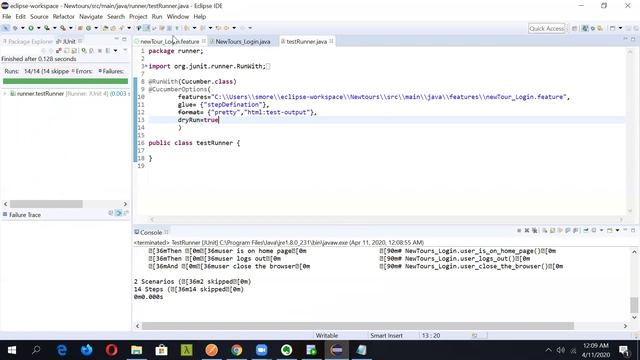Switch to newTour_Login.feature tab
This screenshot has width=640, height=360.
[x=169, y=41]
